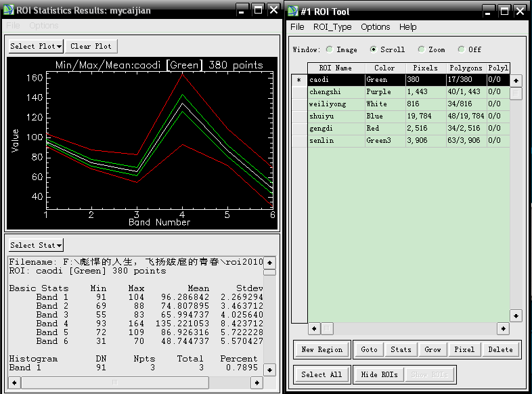Screen dimensions: 532x394
Task: Click the ROI Name column header
Action: pyautogui.click(x=336, y=68)
